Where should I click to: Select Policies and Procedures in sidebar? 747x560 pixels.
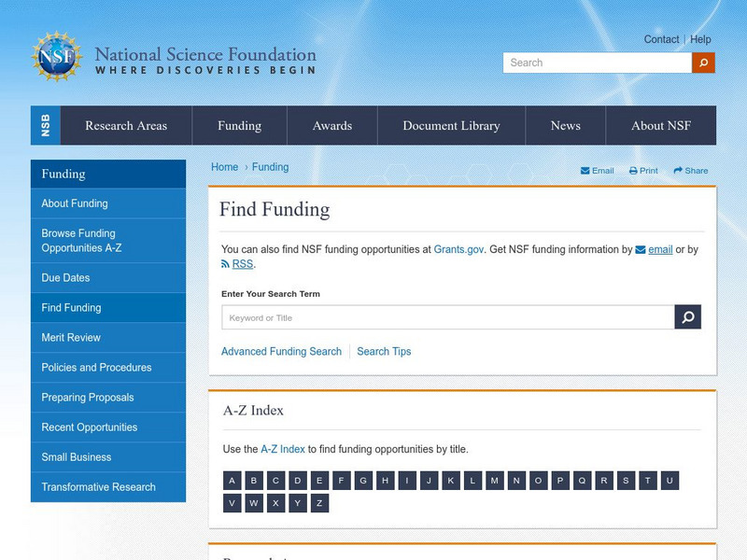(x=108, y=368)
